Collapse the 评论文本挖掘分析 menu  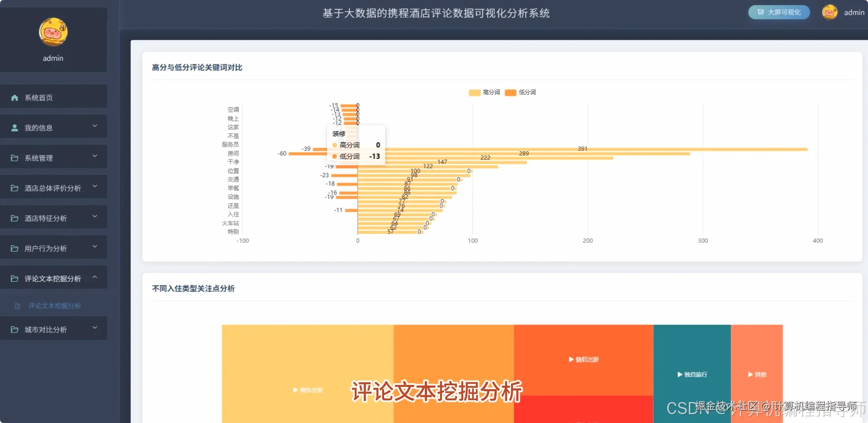(95, 277)
